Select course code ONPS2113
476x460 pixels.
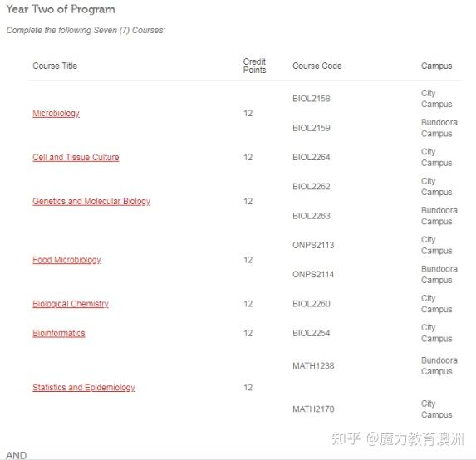coord(313,245)
